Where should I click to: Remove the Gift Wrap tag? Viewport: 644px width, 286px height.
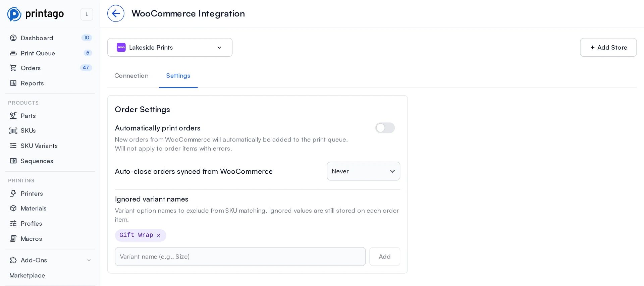coord(159,235)
